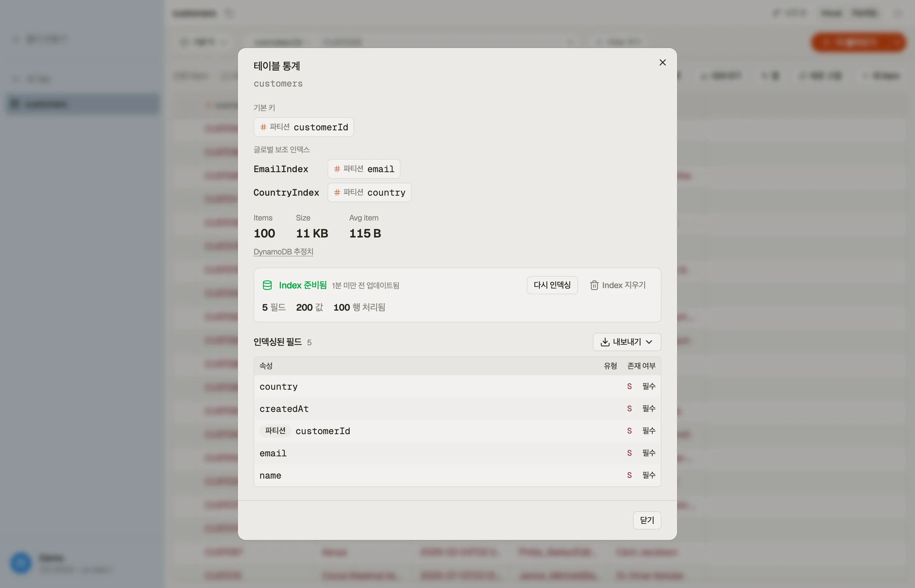Click the country row in indexed fields

[x=457, y=386]
